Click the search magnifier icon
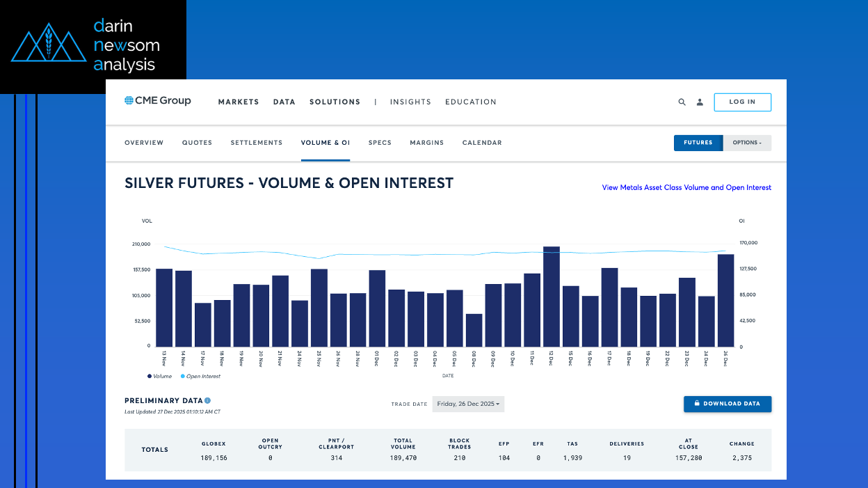 point(682,102)
